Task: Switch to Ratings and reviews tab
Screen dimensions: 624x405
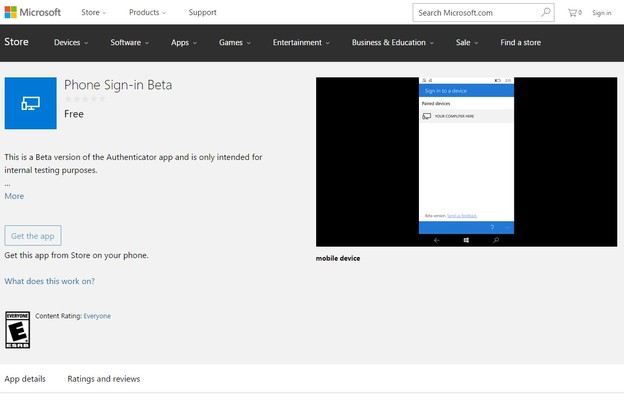Action: (x=104, y=379)
